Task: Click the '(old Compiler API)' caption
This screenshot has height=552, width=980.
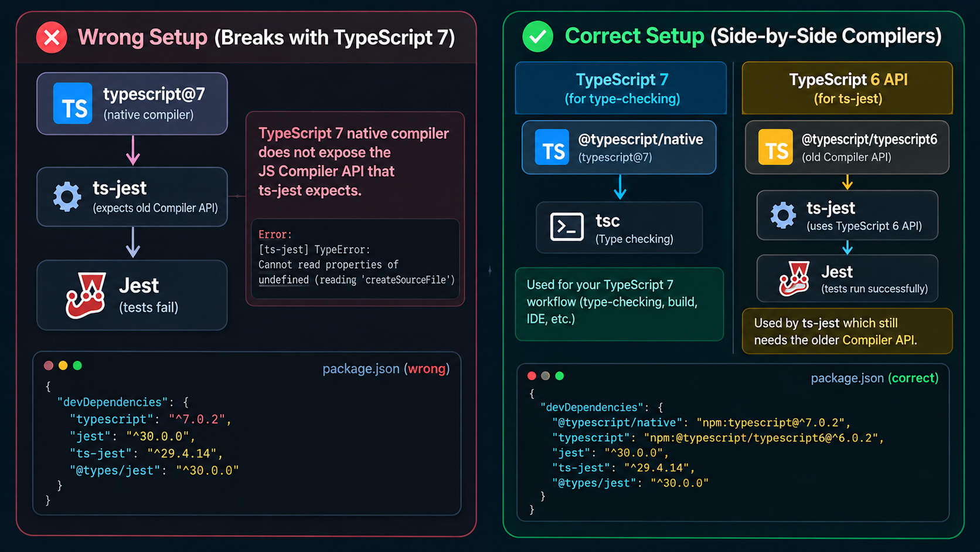Action: click(846, 157)
